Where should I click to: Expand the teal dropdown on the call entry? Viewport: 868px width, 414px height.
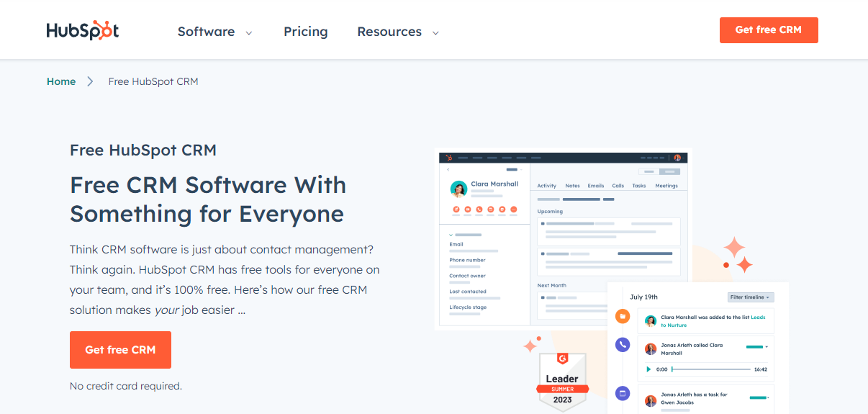(x=757, y=347)
